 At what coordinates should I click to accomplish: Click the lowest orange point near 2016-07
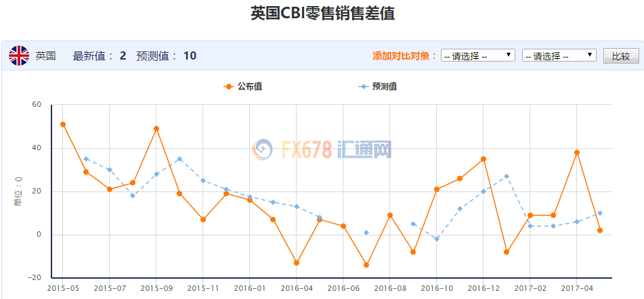(366, 265)
